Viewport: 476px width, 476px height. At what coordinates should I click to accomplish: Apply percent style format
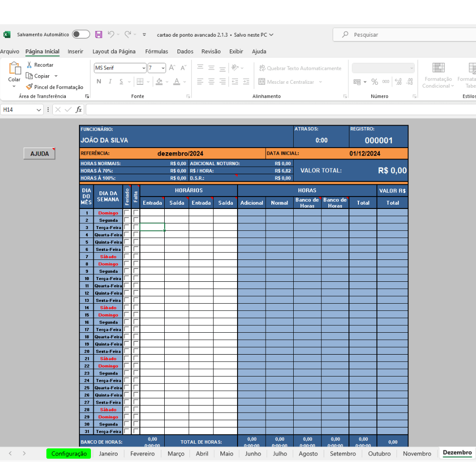(x=375, y=82)
